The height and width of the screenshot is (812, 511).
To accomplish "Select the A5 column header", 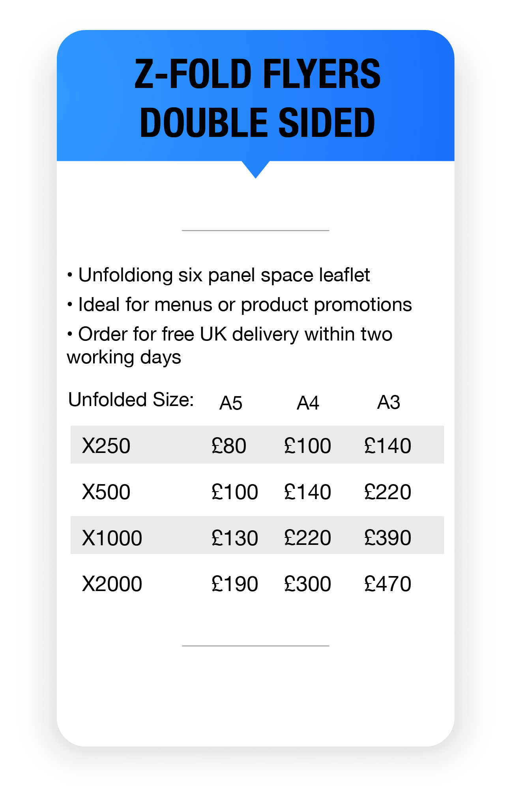I will (231, 403).
